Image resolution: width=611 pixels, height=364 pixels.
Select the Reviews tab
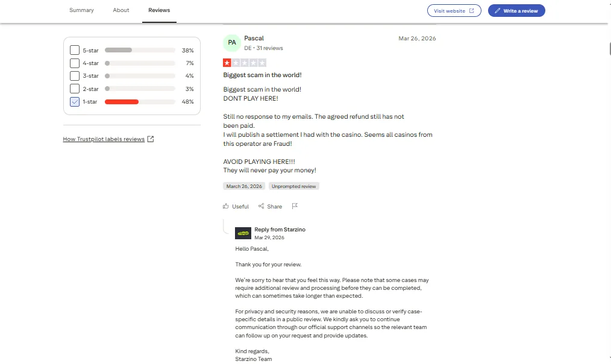pyautogui.click(x=159, y=10)
